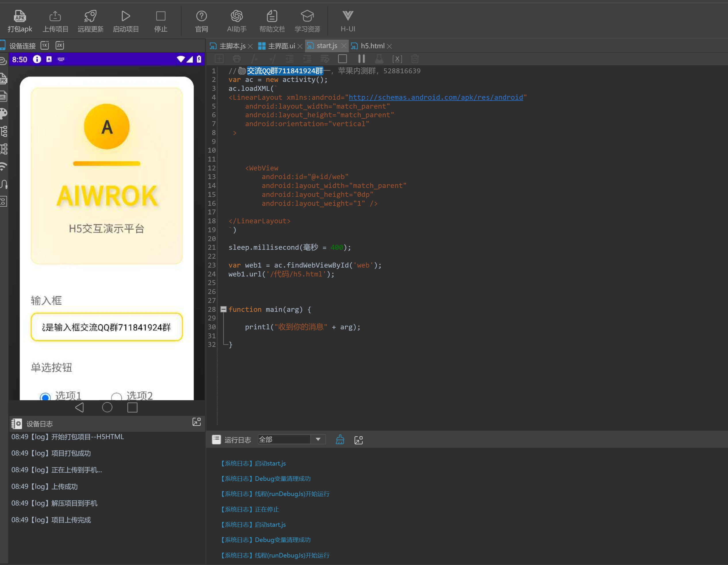The image size is (728, 565).
Task: Click the 上传项目 upload project icon
Action: [55, 21]
